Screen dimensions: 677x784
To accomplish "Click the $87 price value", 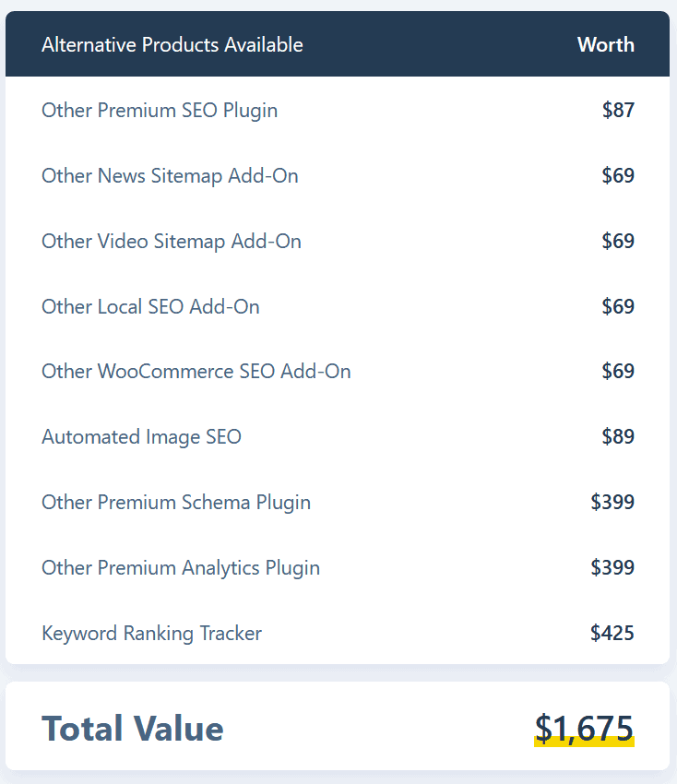I will point(618,110).
